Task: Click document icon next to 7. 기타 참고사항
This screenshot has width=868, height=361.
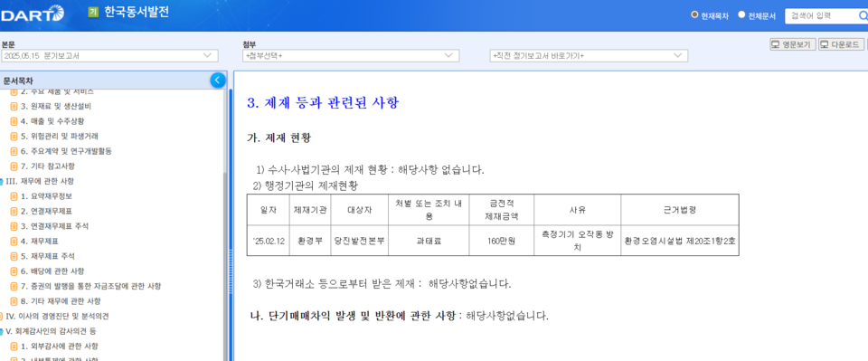Action: (x=14, y=166)
